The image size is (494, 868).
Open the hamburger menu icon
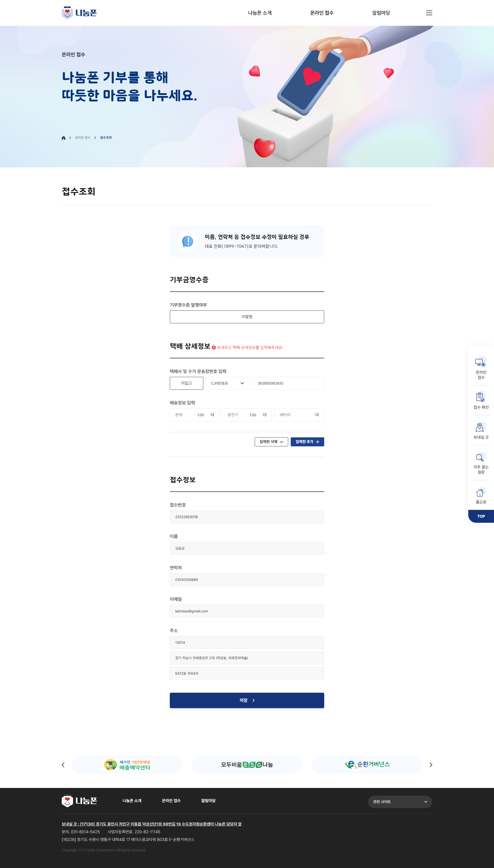[x=429, y=13]
